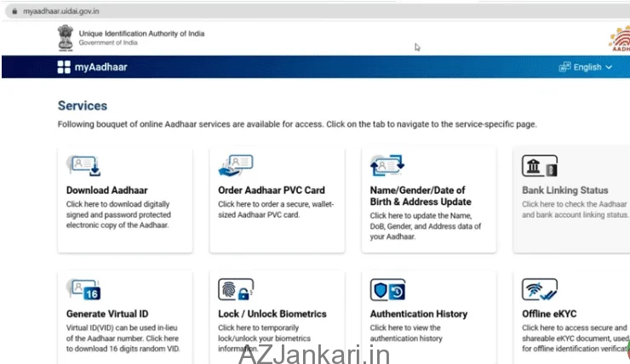Image resolution: width=630 pixels, height=364 pixels.
Task: Open the English language dropdown
Action: [x=586, y=67]
